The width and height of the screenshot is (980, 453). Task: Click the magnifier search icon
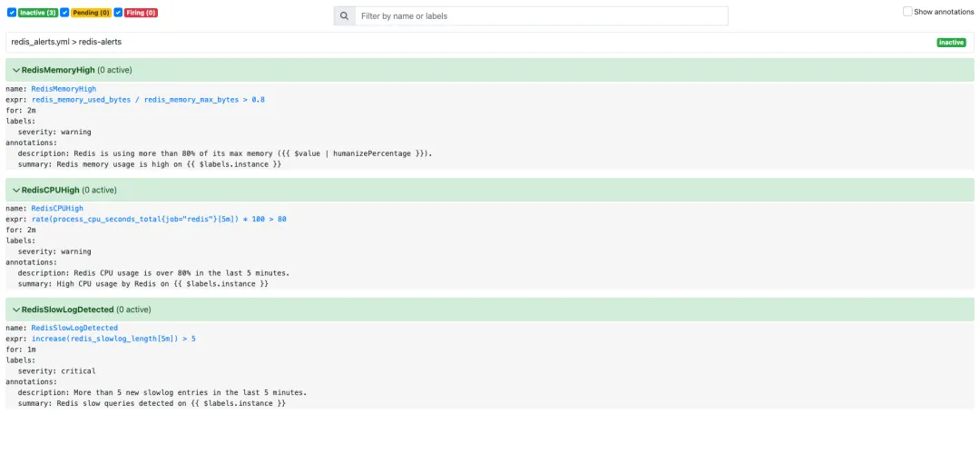[x=344, y=16]
